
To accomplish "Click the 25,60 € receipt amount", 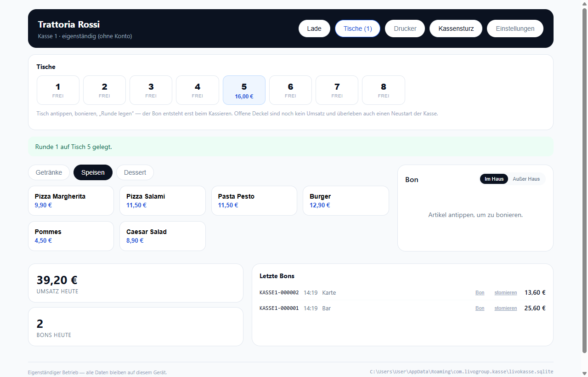I will point(535,308).
